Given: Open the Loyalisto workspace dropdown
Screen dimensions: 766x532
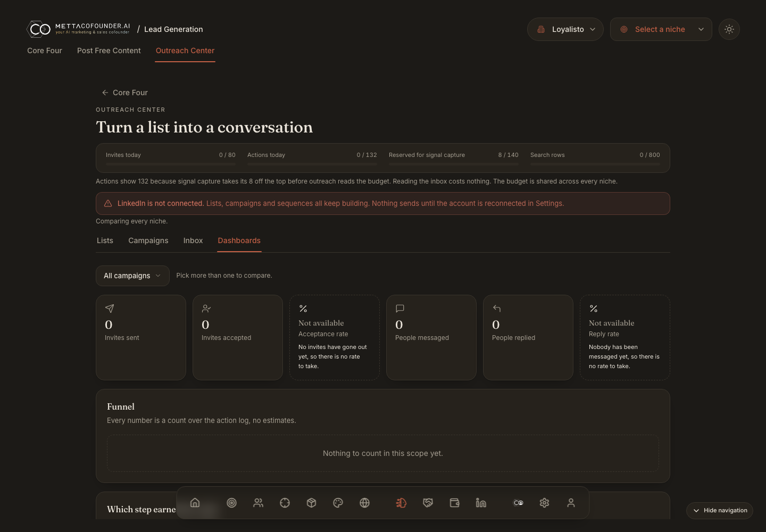Looking at the screenshot, I should [565, 29].
